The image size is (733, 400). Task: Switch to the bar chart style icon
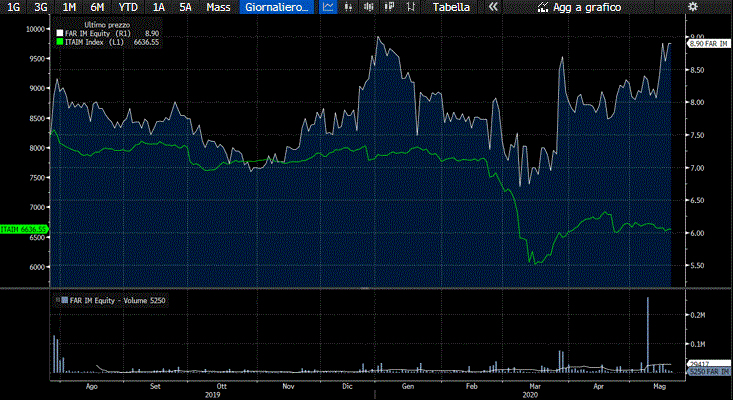[349, 7]
